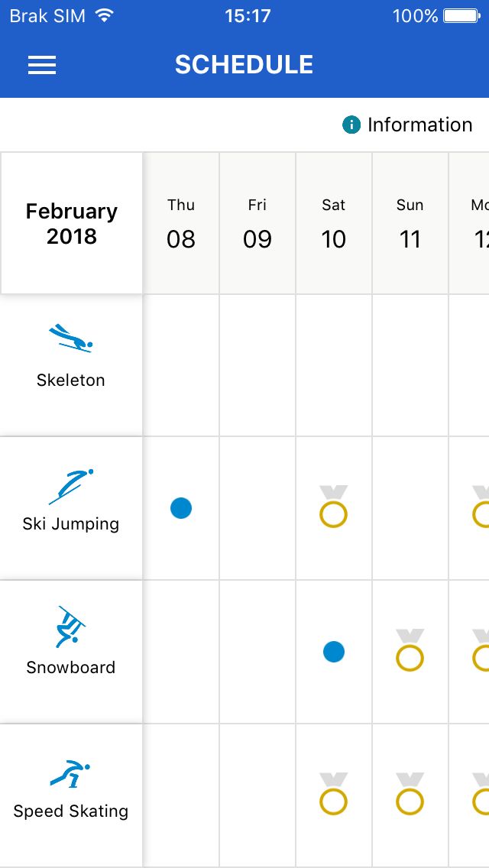Select the Speed Skating sport icon
This screenshot has width=489, height=868.
(70, 774)
